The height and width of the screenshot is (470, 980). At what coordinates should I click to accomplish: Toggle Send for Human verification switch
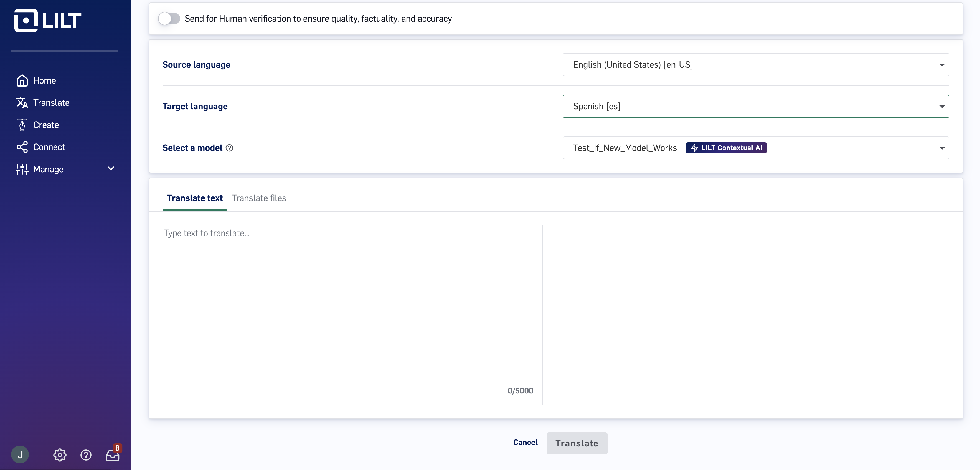tap(169, 19)
